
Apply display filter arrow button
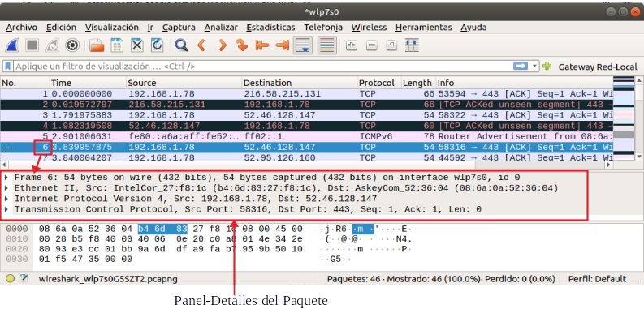(x=521, y=66)
